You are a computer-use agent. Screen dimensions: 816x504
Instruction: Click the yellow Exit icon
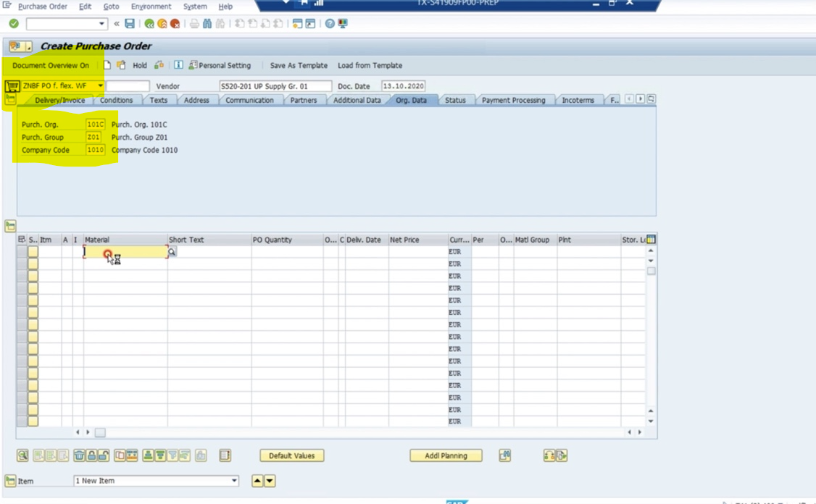pos(162,24)
